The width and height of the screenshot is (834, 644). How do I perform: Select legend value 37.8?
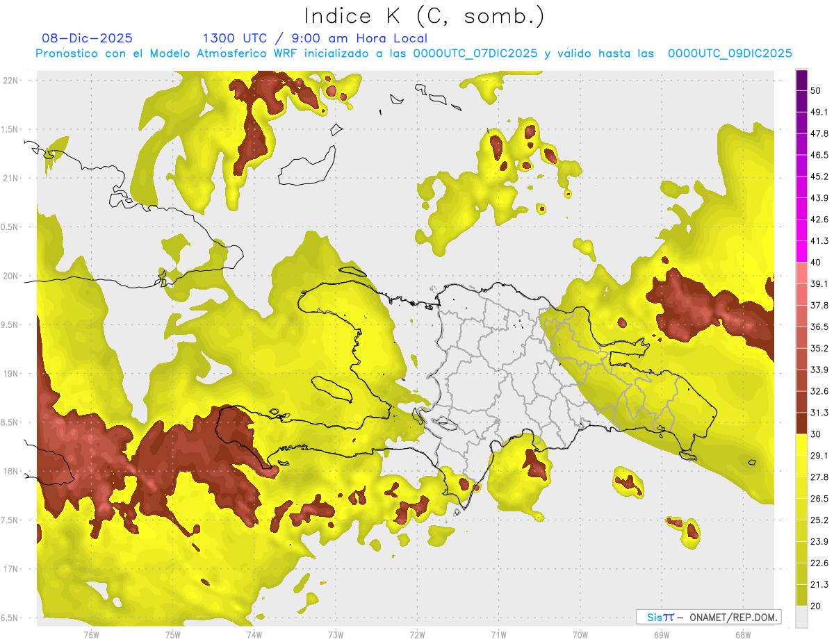point(819,305)
